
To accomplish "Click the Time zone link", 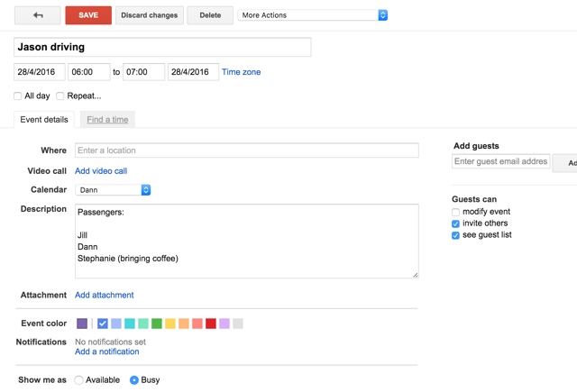I will click(x=241, y=72).
